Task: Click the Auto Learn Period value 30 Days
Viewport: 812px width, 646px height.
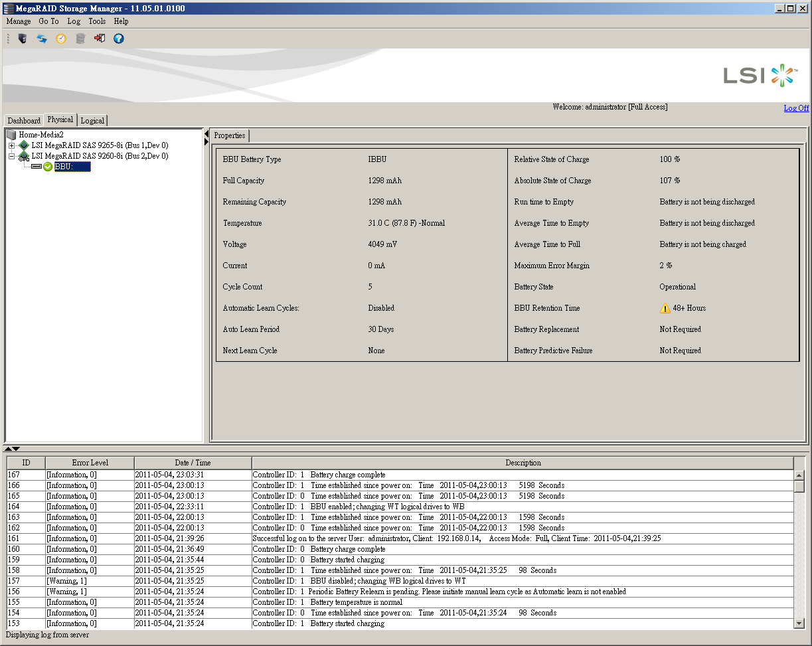Action: pyautogui.click(x=380, y=329)
